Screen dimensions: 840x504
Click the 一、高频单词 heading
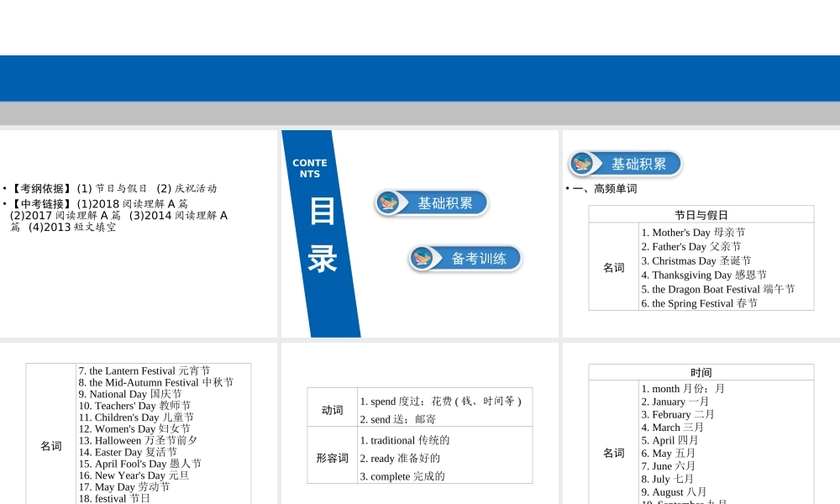point(605,188)
